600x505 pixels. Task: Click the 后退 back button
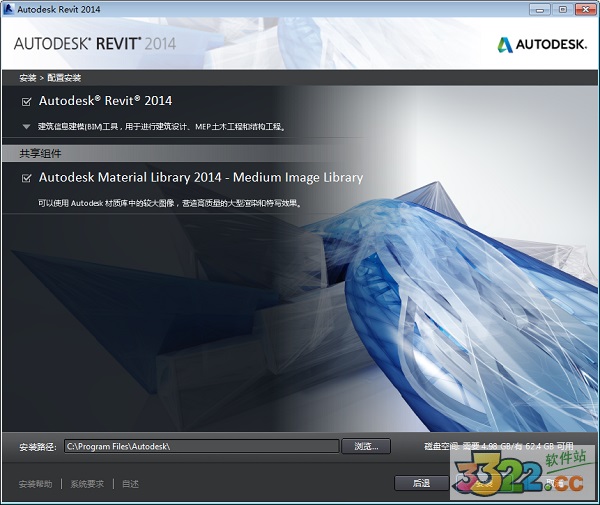coord(421,483)
